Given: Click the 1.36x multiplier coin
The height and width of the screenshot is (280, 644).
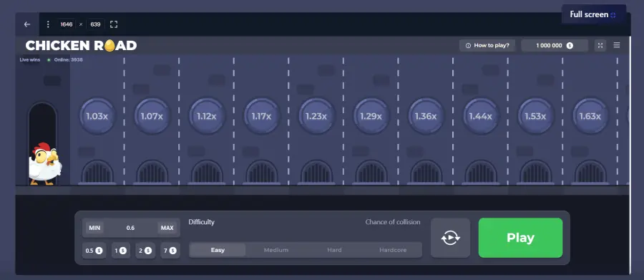Looking at the screenshot, I should tap(426, 116).
